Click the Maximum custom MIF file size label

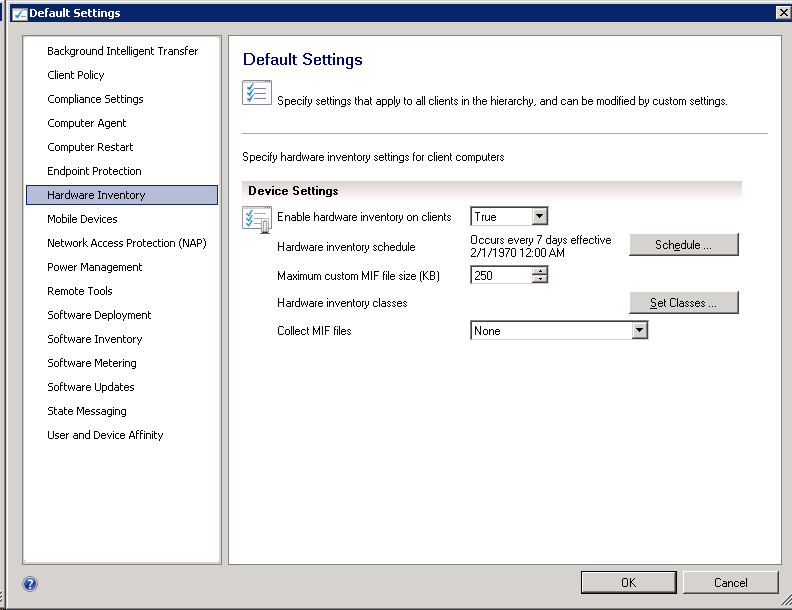[358, 276]
